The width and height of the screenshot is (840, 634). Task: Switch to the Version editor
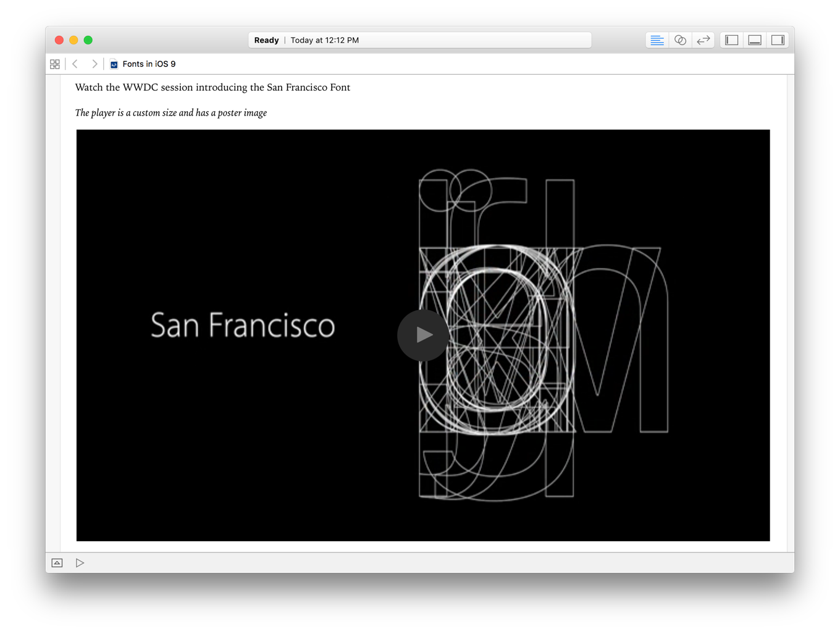(703, 40)
